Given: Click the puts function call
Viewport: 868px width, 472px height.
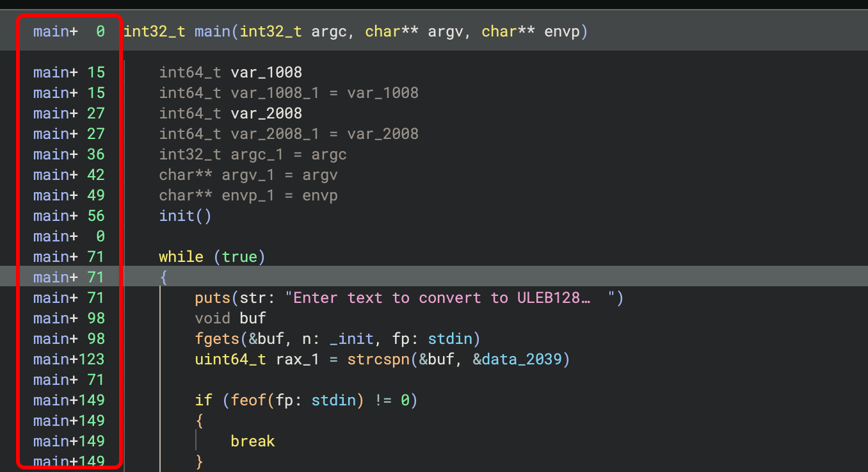Looking at the screenshot, I should pos(212,297).
